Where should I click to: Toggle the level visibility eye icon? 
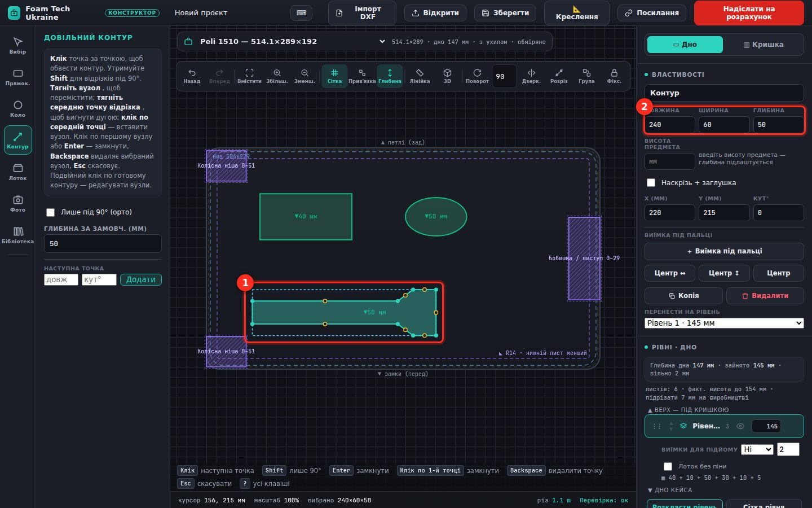[x=740, y=426]
